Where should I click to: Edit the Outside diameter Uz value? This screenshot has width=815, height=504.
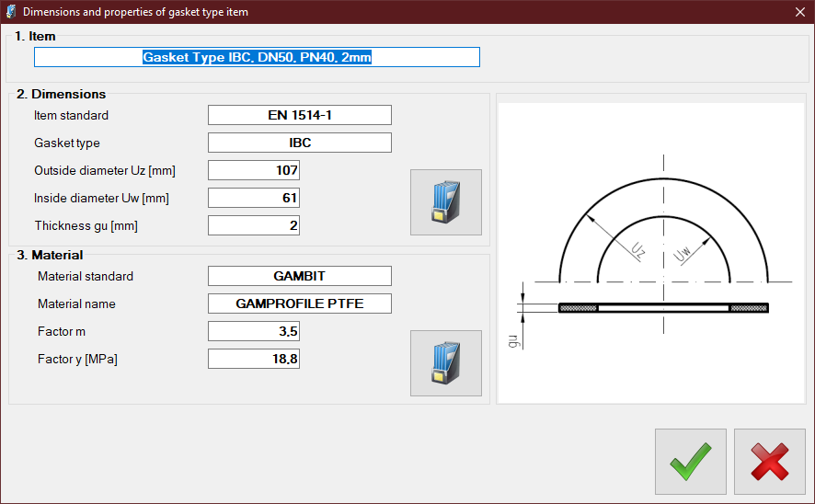pos(254,170)
